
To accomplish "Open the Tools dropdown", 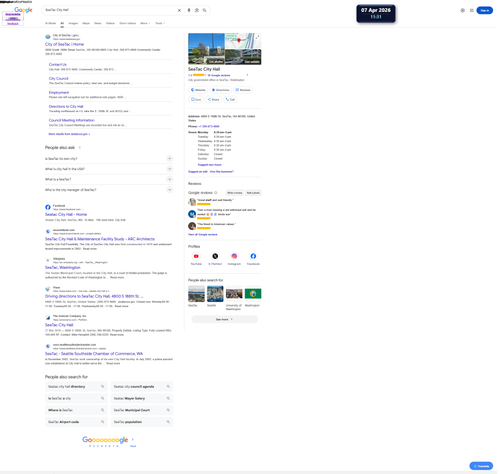I will pyautogui.click(x=160, y=23).
